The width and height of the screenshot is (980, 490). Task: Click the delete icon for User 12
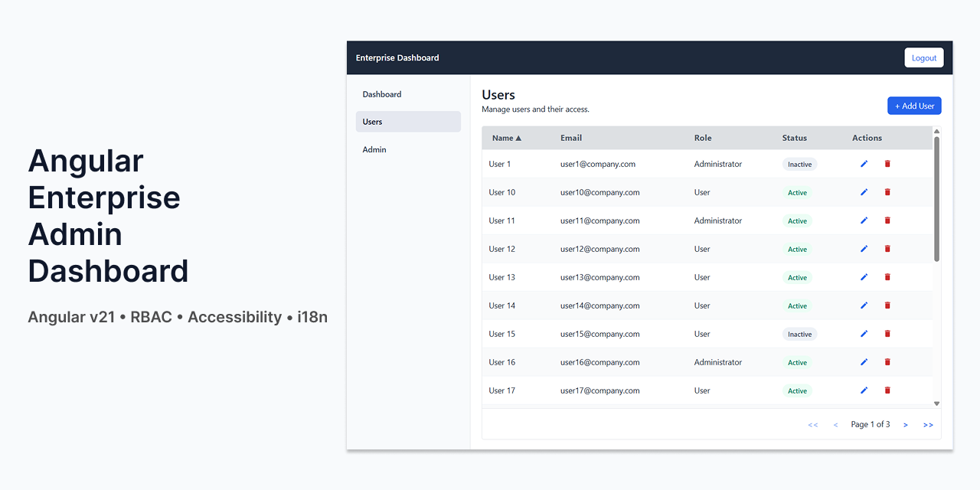(887, 248)
